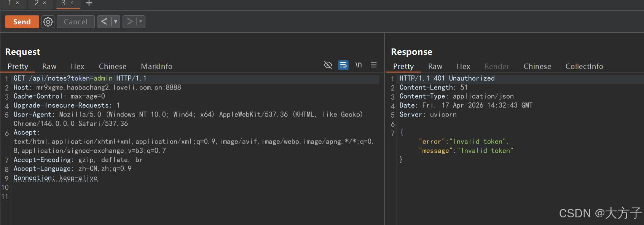Expand the back history dropdown arrow

click(x=116, y=22)
